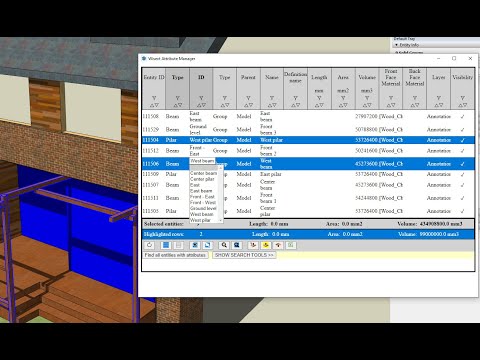Screen dimensions: 480x360
Task: Choose West pilar from the dropdown list
Action: [x=204, y=220]
